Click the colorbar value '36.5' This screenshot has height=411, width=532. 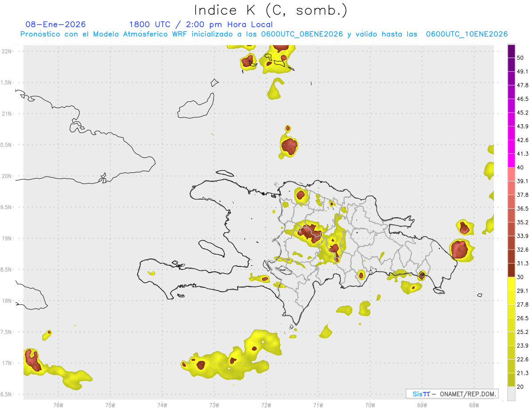click(x=523, y=208)
